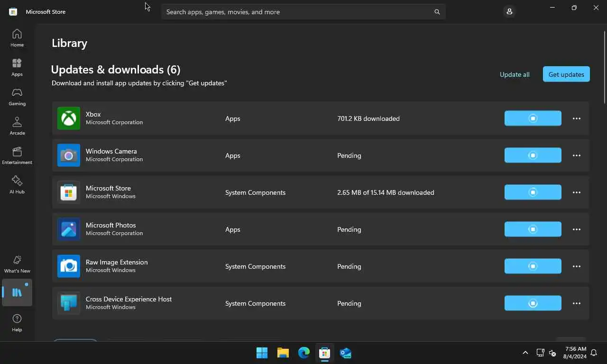This screenshot has height=364, width=607.
Task: Click the network icon in system tray
Action: pyautogui.click(x=540, y=353)
